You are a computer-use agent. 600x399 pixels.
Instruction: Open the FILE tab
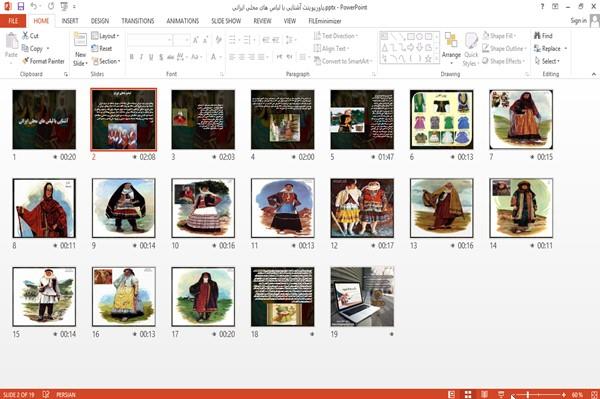[13, 21]
